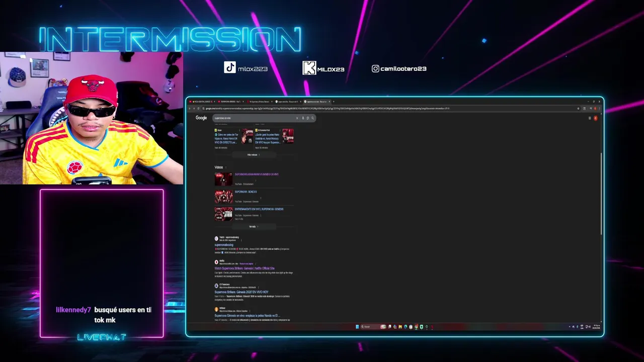Click the Twitch result favicon
The image size is (644, 362).
point(216,238)
